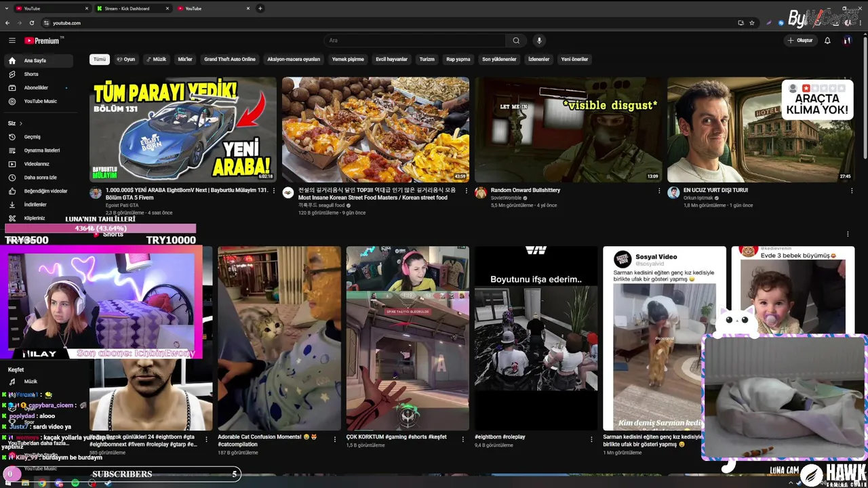Open İndirilenler downloads in sidebar

tap(39, 205)
